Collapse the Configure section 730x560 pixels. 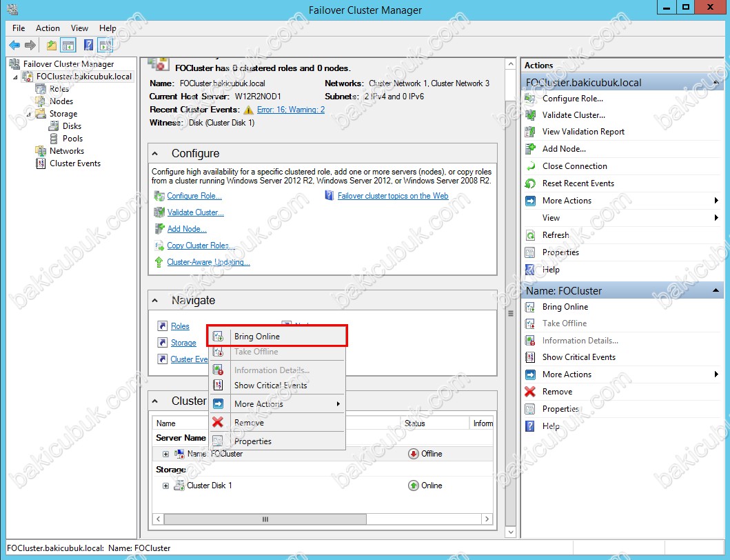click(x=155, y=153)
